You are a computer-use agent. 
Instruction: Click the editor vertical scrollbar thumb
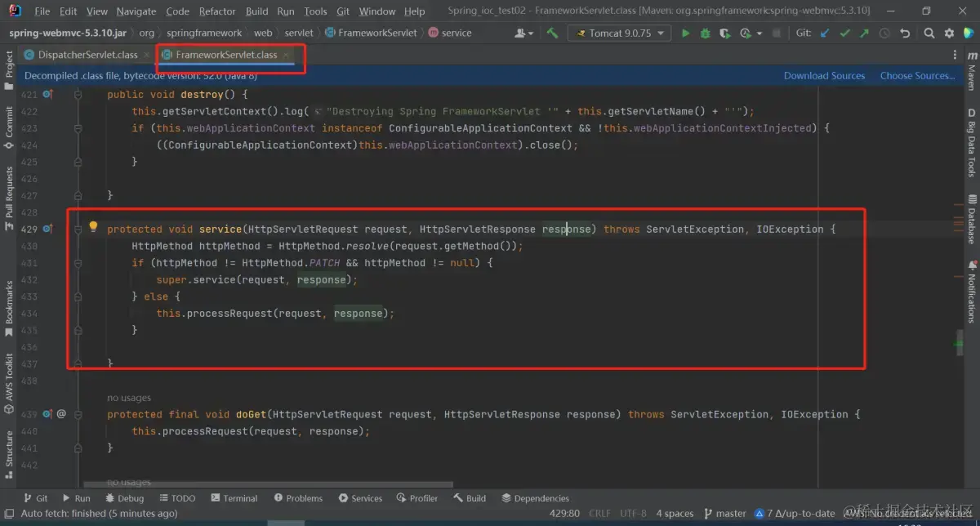[960, 342]
